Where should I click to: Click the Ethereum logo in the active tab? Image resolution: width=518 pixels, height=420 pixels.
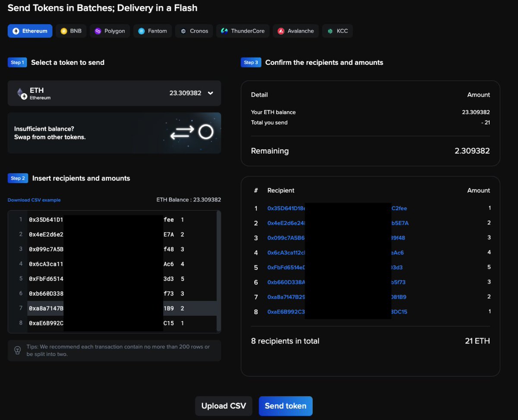coord(16,31)
